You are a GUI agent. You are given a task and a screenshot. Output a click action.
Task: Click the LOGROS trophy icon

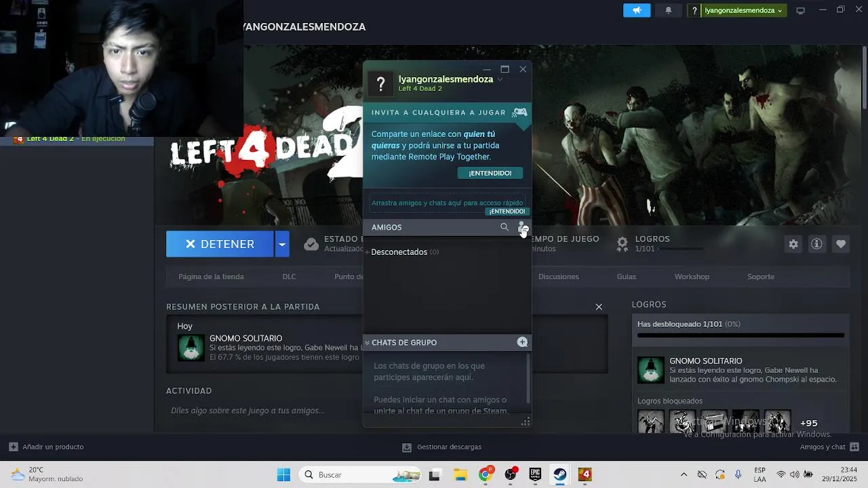coord(622,244)
